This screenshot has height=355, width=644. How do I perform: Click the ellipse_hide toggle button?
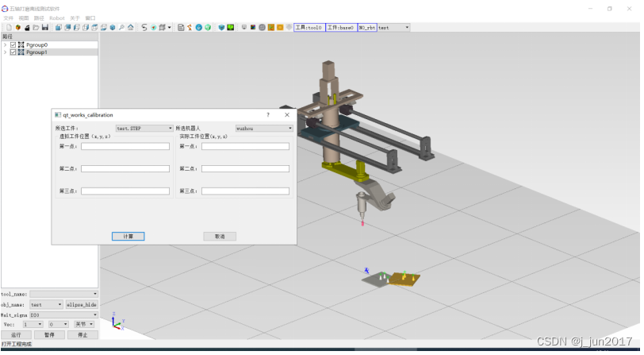(x=81, y=304)
